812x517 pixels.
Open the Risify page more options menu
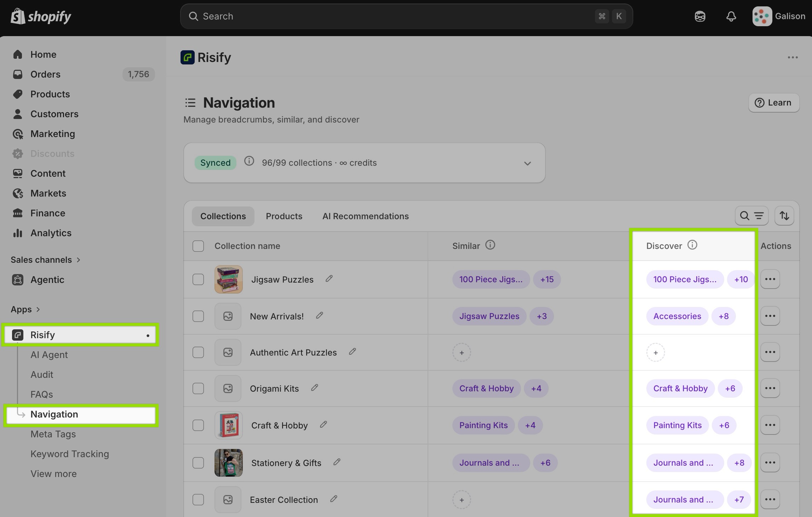click(x=793, y=57)
